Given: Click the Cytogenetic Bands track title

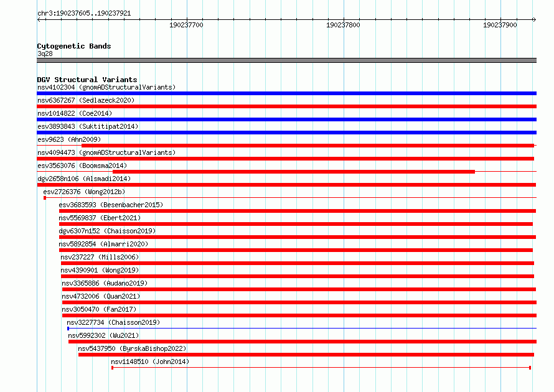Looking at the screenshot, I should click(74, 46).
